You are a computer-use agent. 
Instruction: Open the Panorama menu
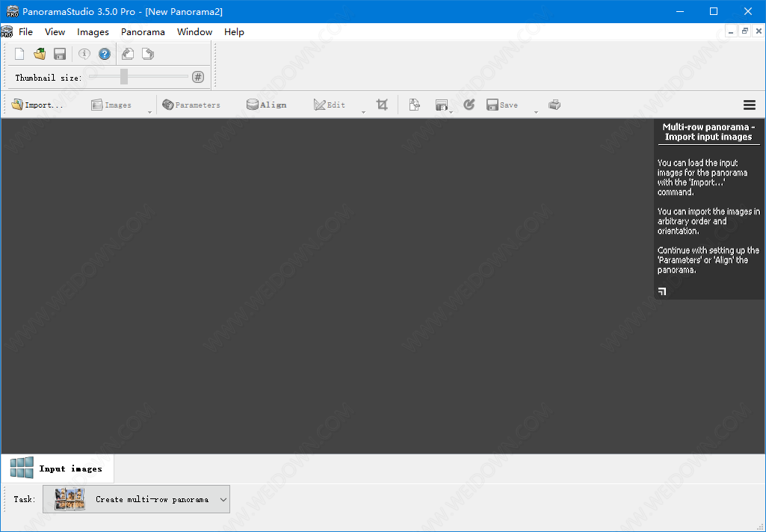click(143, 32)
